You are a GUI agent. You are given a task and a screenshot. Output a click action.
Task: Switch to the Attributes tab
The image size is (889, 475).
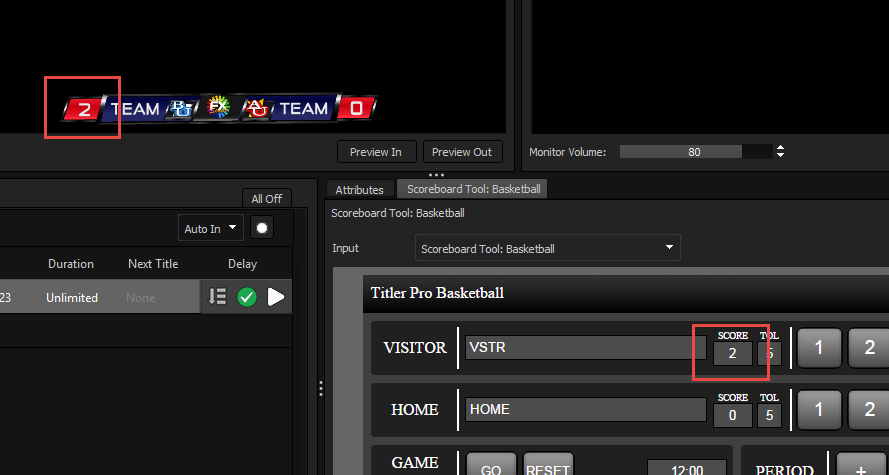(x=359, y=189)
